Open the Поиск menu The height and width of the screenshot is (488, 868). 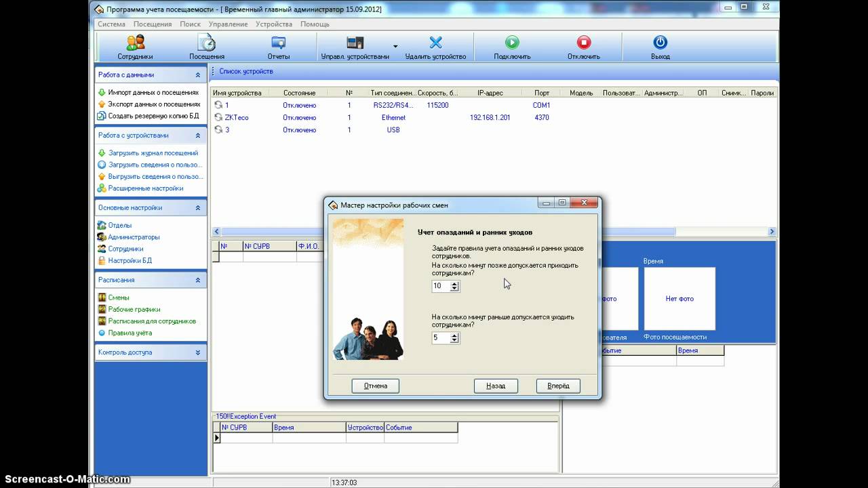(x=190, y=24)
